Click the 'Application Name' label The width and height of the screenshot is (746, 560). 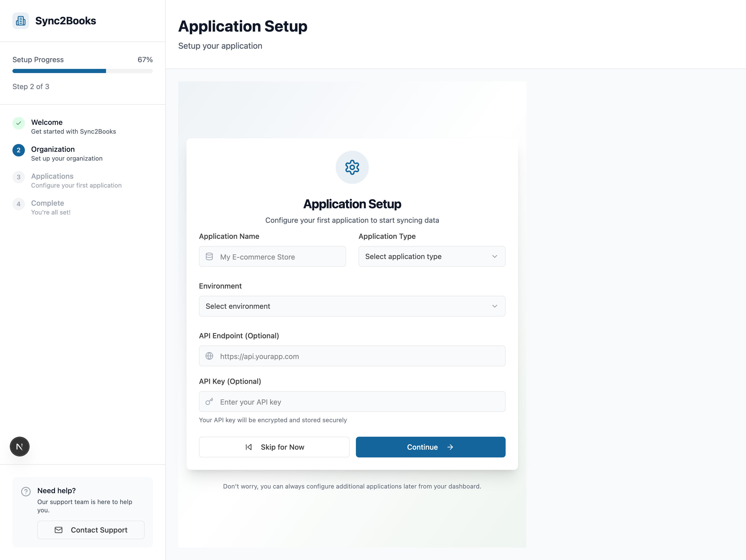click(229, 236)
